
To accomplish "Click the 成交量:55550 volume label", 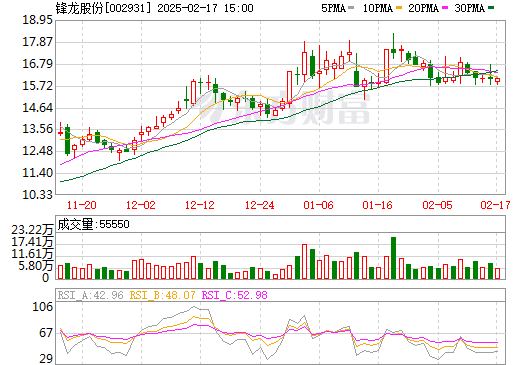I will (x=93, y=224).
